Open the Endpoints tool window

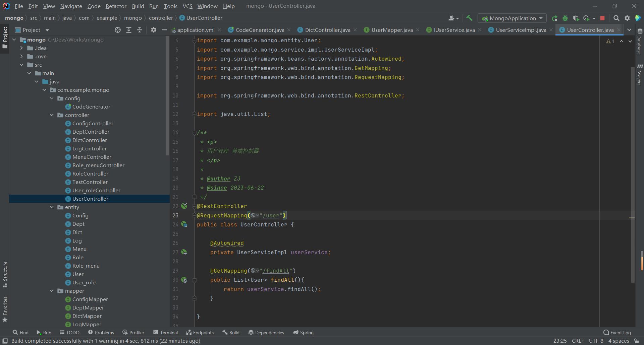pyautogui.click(x=200, y=332)
